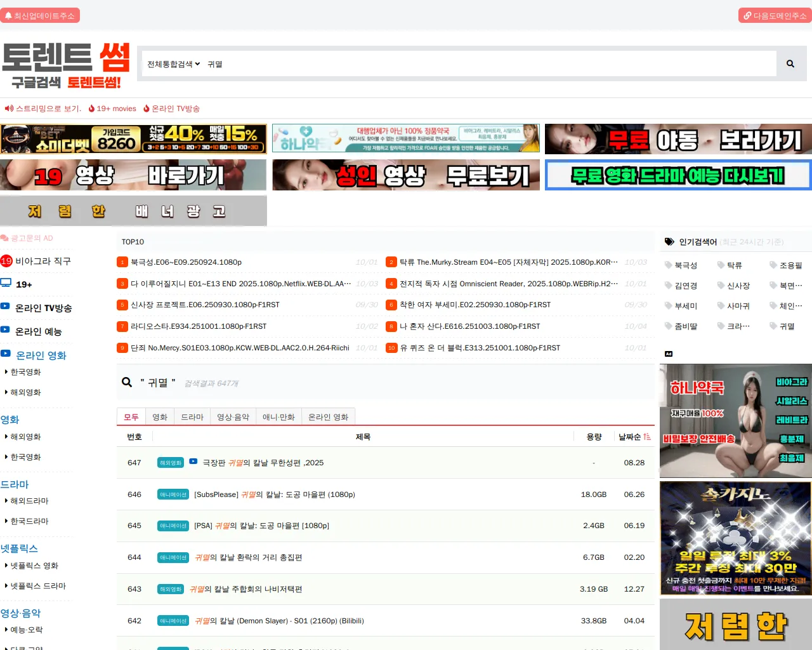Click the 날짜순 sort order icon
Image resolution: width=812 pixels, height=650 pixels.
[647, 437]
